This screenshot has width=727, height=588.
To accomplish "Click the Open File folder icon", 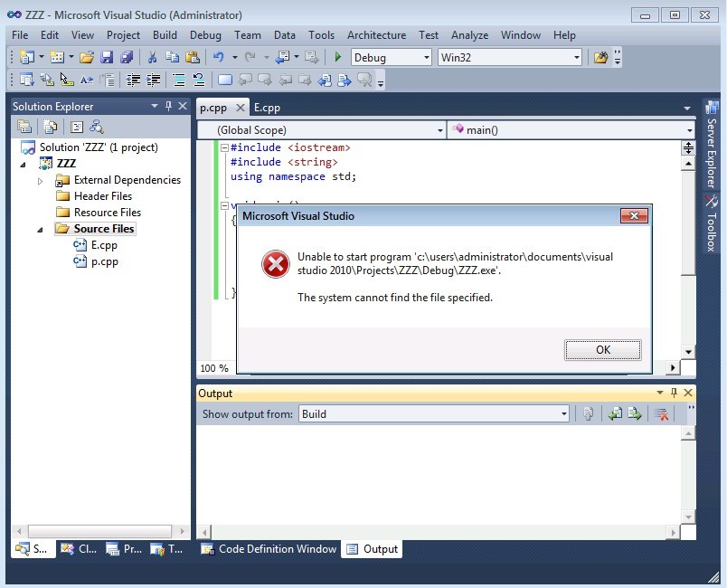I will 86,57.
